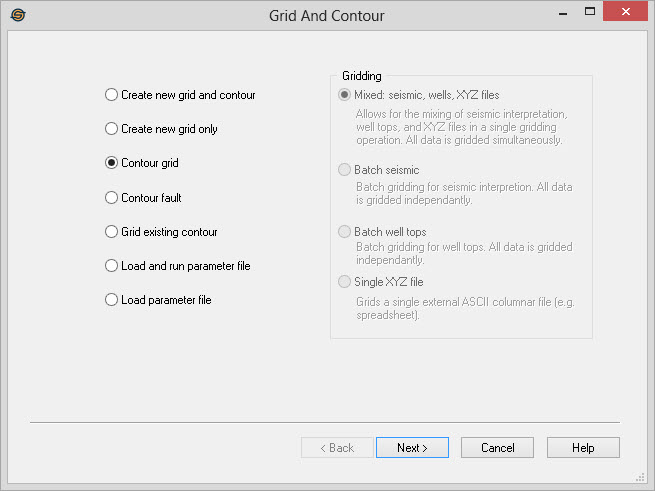Go to previous step with Back button
Viewport: 655px width, 491px height.
337,448
